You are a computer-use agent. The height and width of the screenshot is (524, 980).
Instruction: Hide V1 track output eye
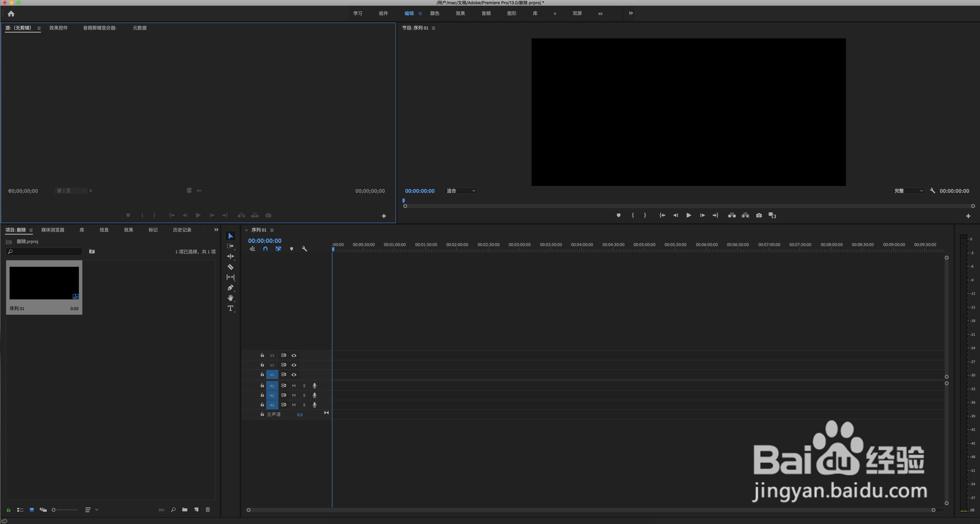click(x=294, y=375)
